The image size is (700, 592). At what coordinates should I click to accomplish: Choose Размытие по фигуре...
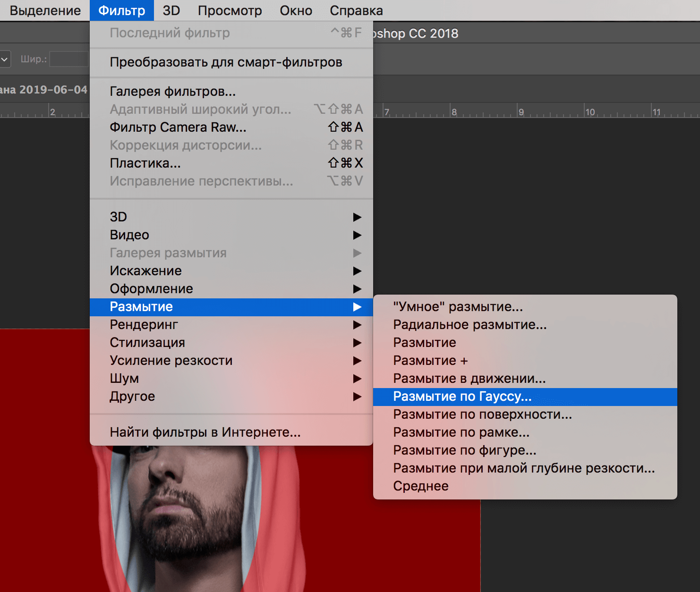click(x=525, y=450)
